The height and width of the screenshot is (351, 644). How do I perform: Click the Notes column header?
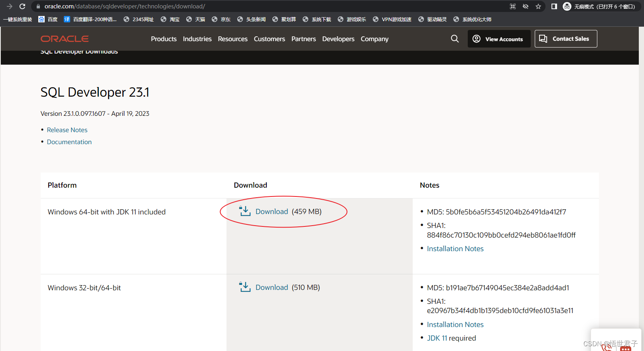[x=429, y=185]
